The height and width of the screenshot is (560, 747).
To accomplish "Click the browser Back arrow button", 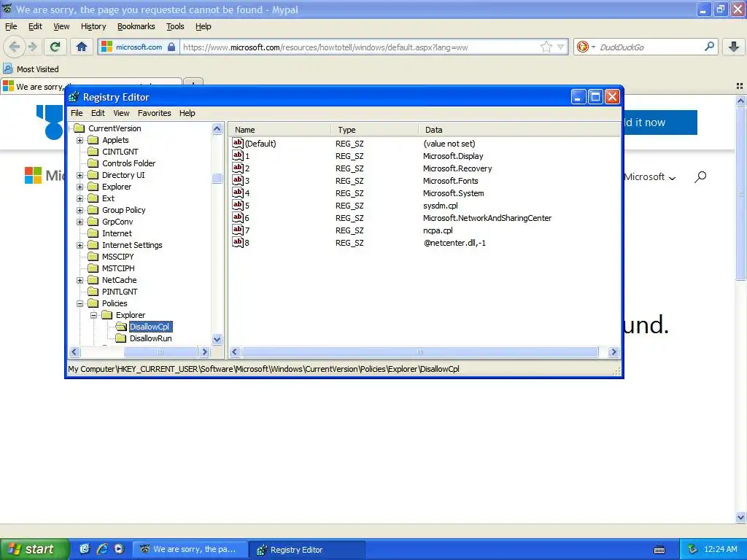I will coord(15,47).
